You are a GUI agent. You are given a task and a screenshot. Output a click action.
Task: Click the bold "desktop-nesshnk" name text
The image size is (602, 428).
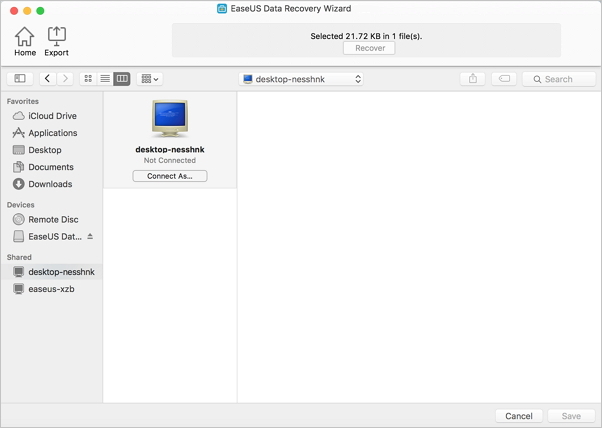pos(170,149)
